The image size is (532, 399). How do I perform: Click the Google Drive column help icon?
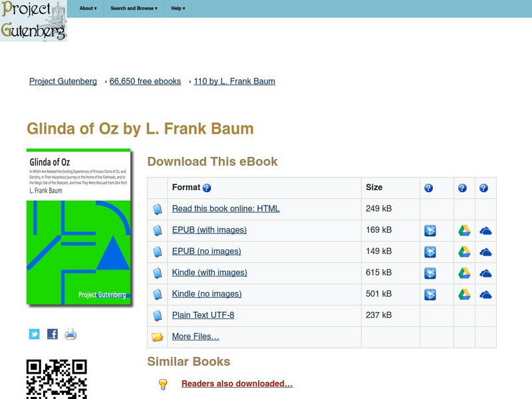(462, 188)
